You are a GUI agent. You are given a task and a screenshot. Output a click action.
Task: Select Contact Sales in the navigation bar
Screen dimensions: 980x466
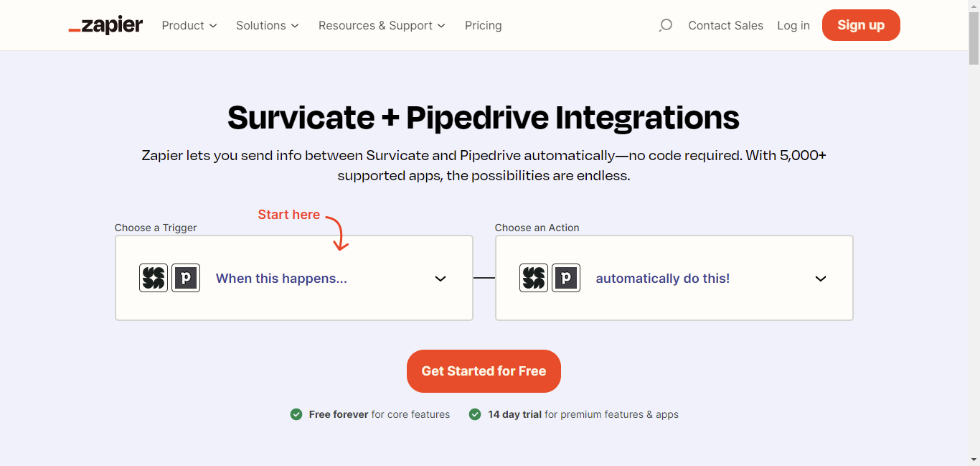725,25
